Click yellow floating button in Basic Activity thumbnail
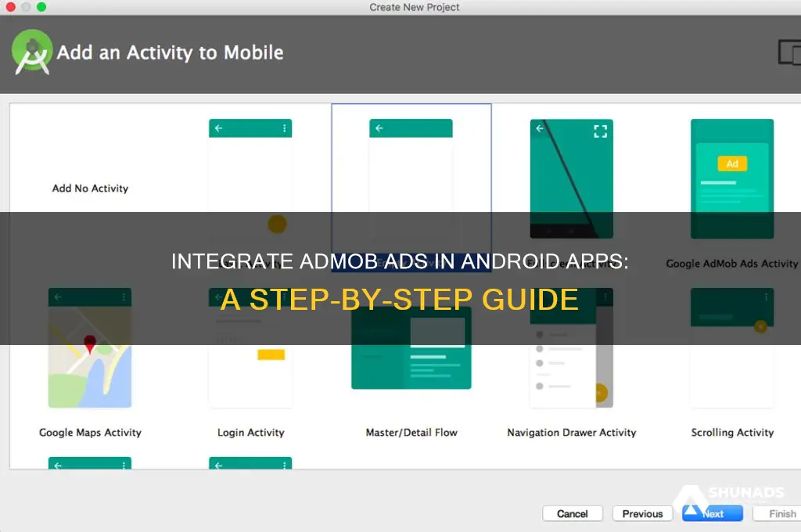801x532 pixels. coord(277,224)
